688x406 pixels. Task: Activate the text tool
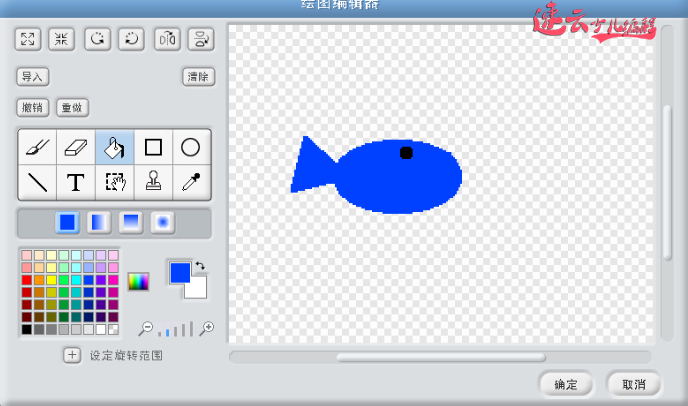[76, 182]
